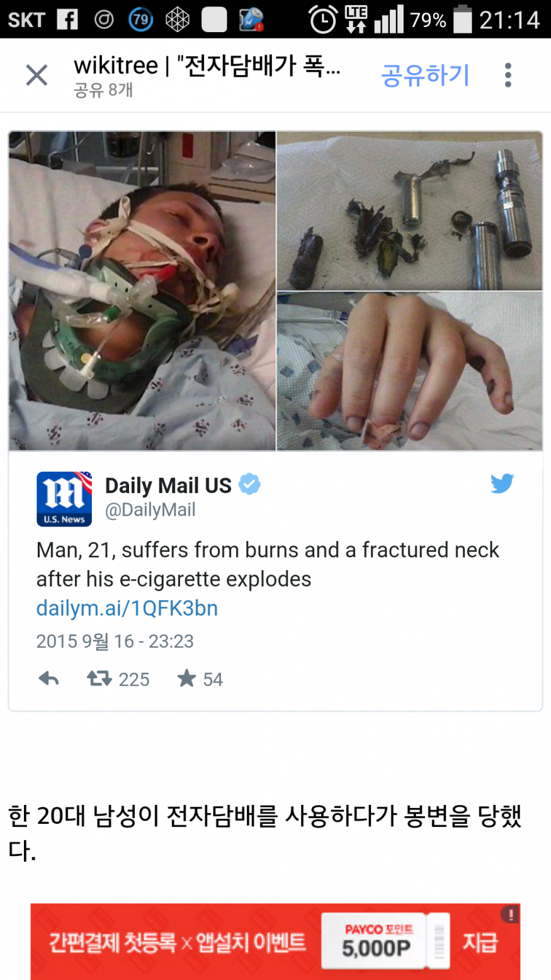View the burned hand photo
The width and height of the screenshot is (551, 980).
click(409, 371)
